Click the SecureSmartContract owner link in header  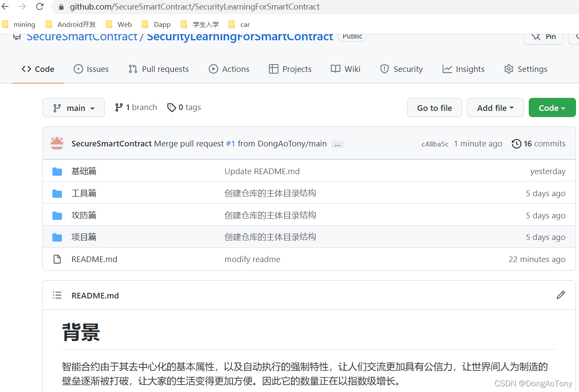(82, 37)
